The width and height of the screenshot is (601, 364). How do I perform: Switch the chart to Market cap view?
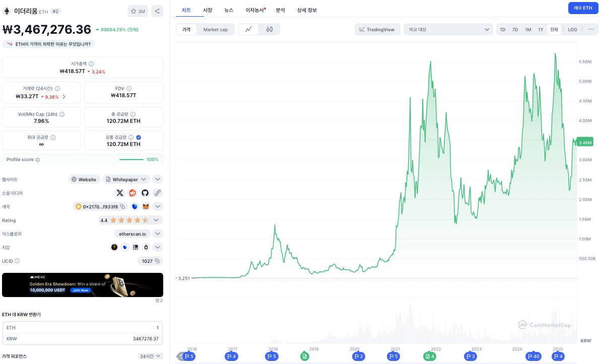coord(215,30)
